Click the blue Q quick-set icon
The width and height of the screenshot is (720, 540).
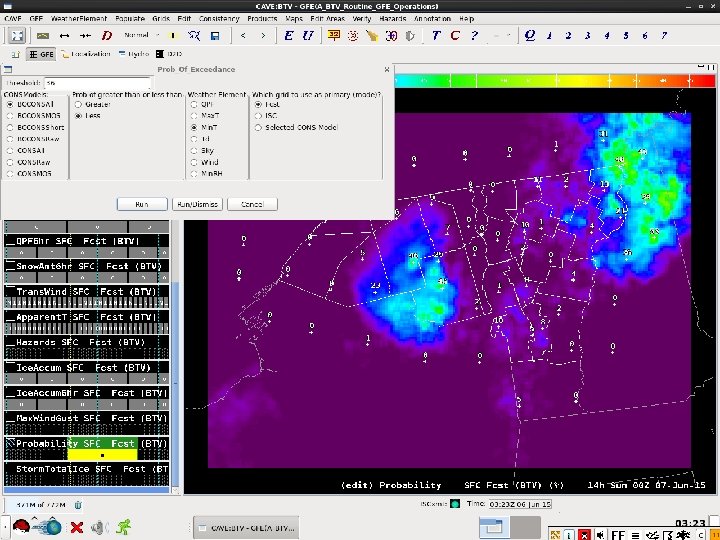point(529,35)
